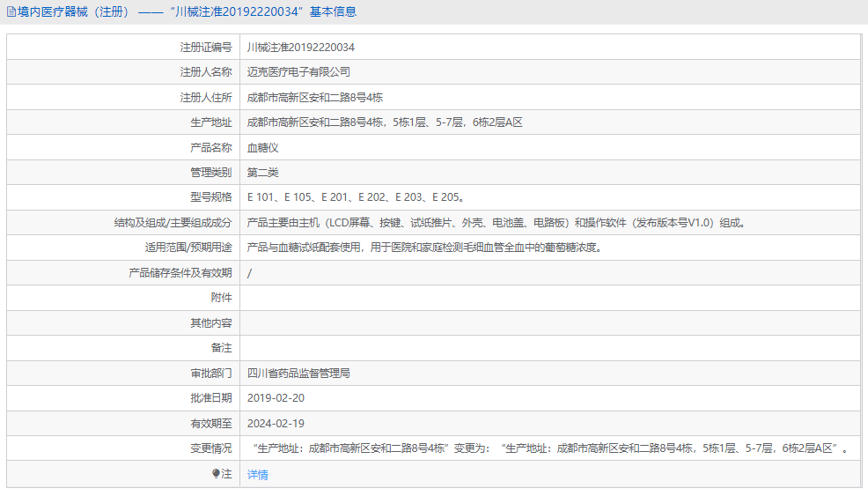Click the 注册人名称 label

click(x=206, y=72)
